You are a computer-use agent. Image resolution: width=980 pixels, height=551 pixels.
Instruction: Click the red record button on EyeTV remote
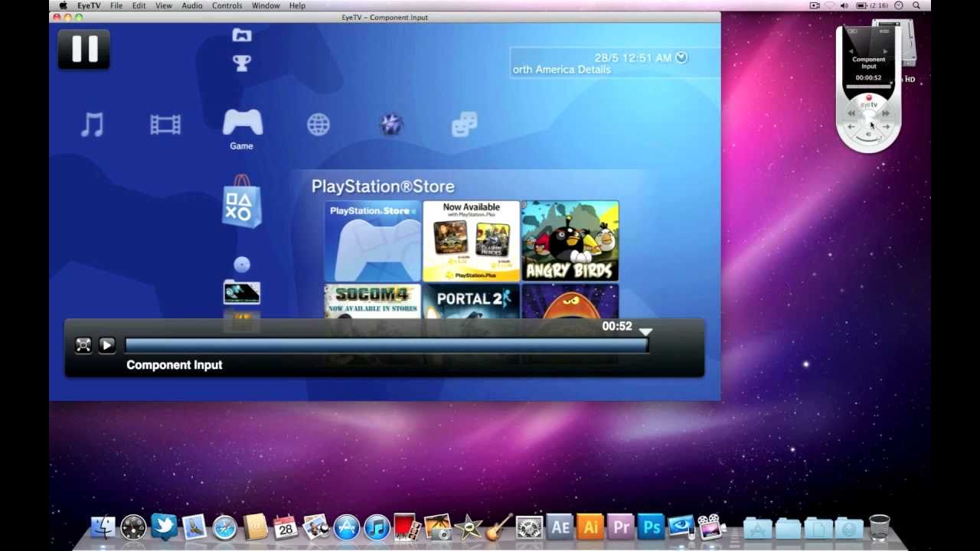pyautogui.click(x=869, y=98)
